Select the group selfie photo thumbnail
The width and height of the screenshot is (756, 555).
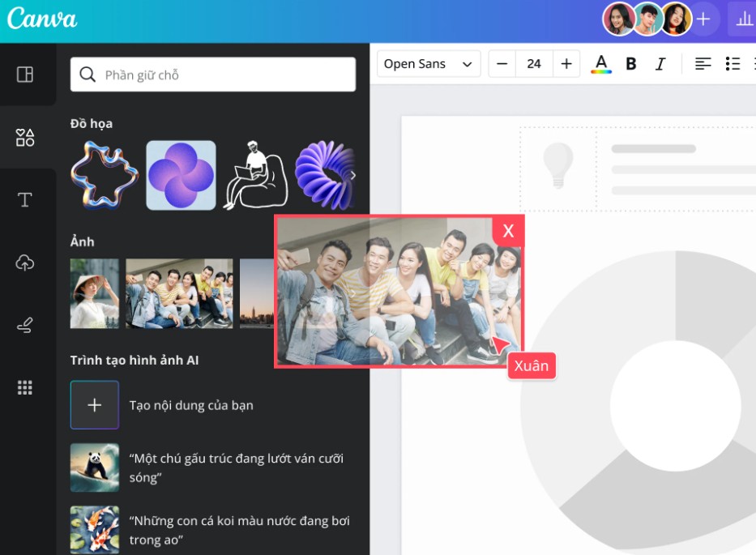[x=179, y=293]
